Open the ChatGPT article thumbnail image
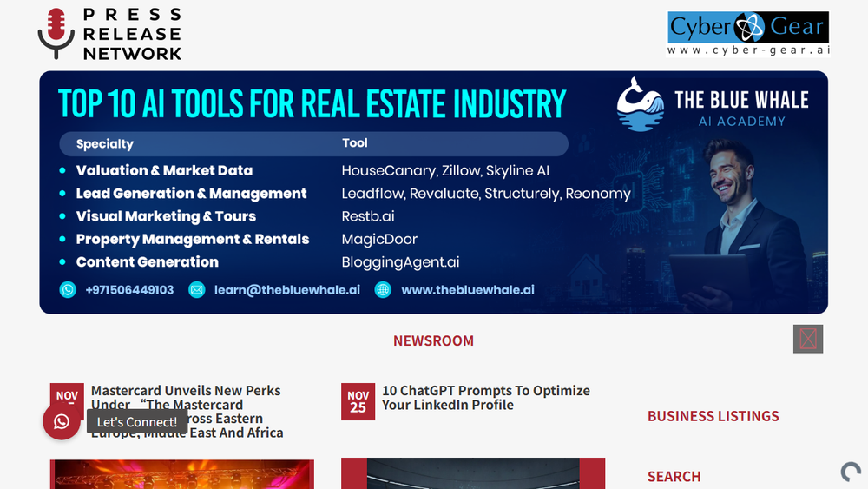The height and width of the screenshot is (489, 868). tap(473, 473)
